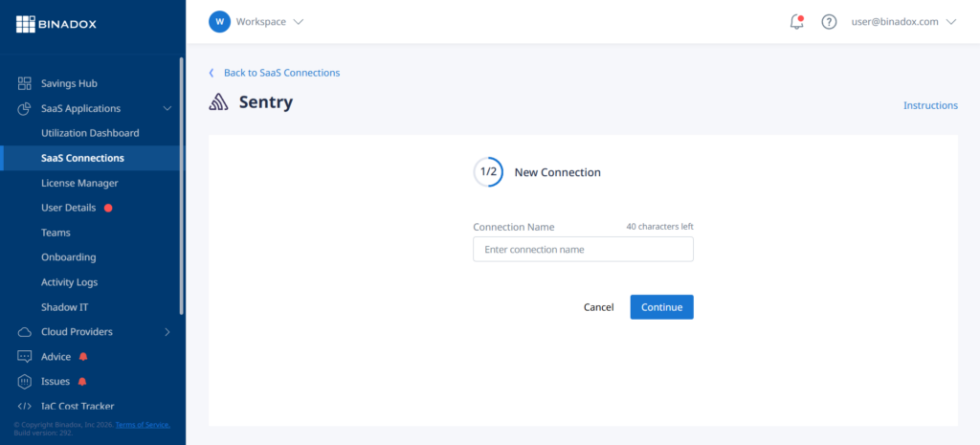This screenshot has width=980, height=445.
Task: Click the Cloud Providers cloud icon
Action: [x=24, y=332]
